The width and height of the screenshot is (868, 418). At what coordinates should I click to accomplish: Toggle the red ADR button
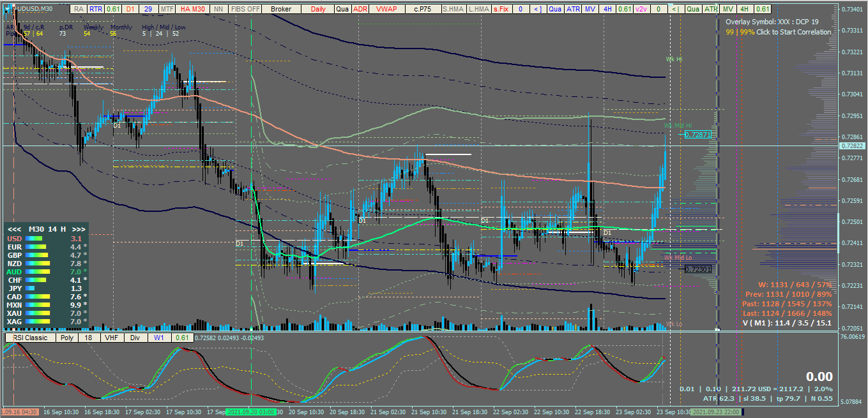tap(360, 9)
